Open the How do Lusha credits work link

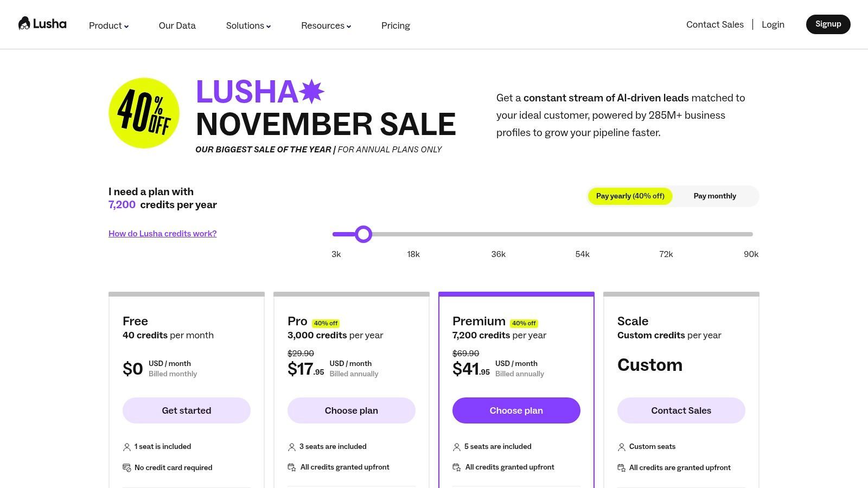coord(162,233)
